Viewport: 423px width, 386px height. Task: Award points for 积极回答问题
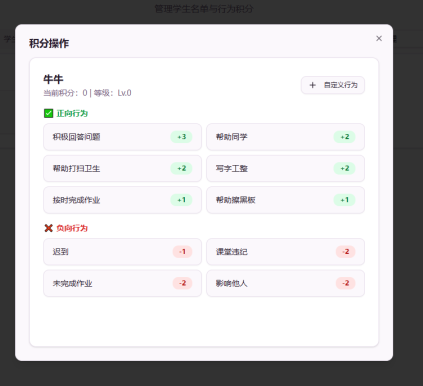tap(122, 137)
